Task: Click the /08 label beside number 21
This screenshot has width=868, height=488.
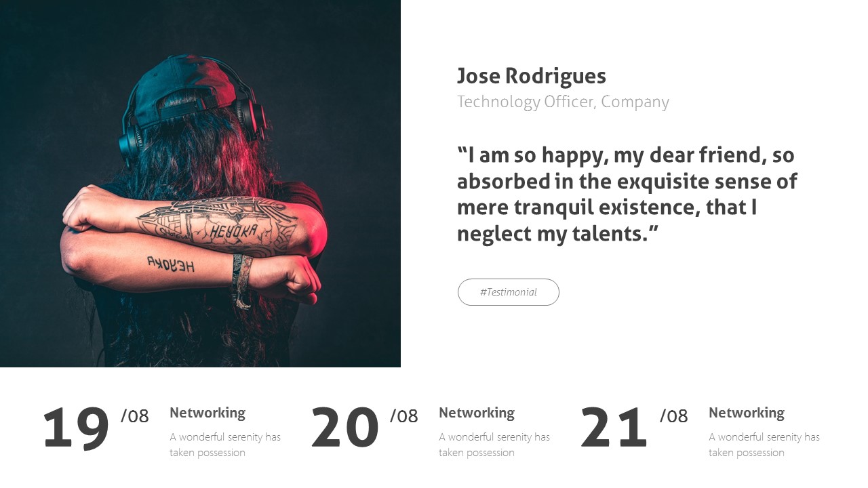Action: pyautogui.click(x=674, y=415)
